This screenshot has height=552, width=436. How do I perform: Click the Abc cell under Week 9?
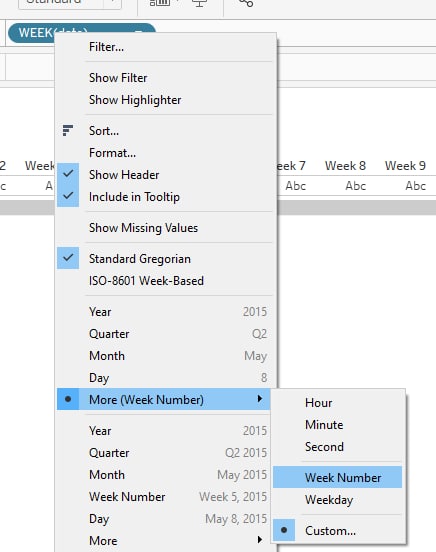[x=416, y=186]
